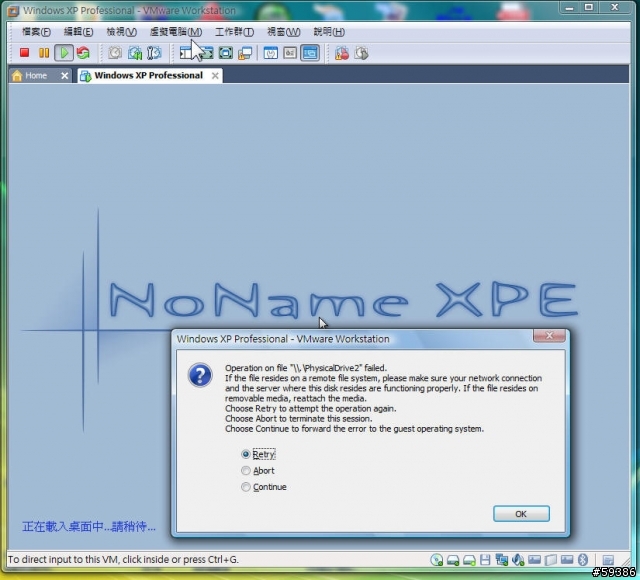
Task: Select the Windows XP Professional tab
Action: 148,76
